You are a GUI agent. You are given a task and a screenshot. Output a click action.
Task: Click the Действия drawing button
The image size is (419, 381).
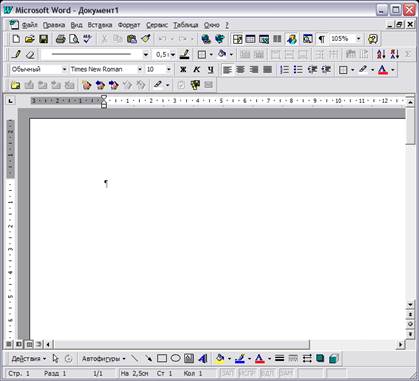pos(28,359)
